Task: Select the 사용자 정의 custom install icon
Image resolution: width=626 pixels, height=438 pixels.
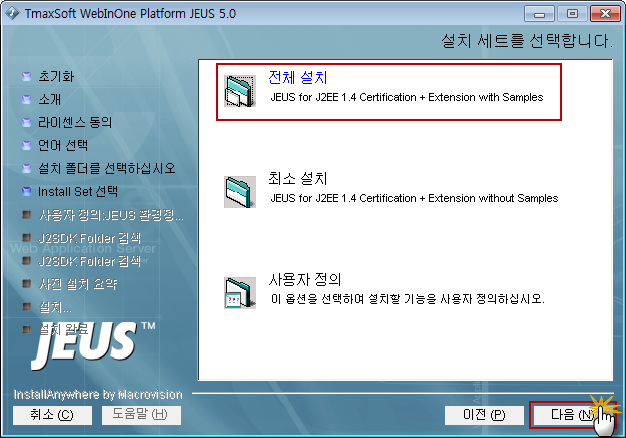Action: tap(240, 293)
